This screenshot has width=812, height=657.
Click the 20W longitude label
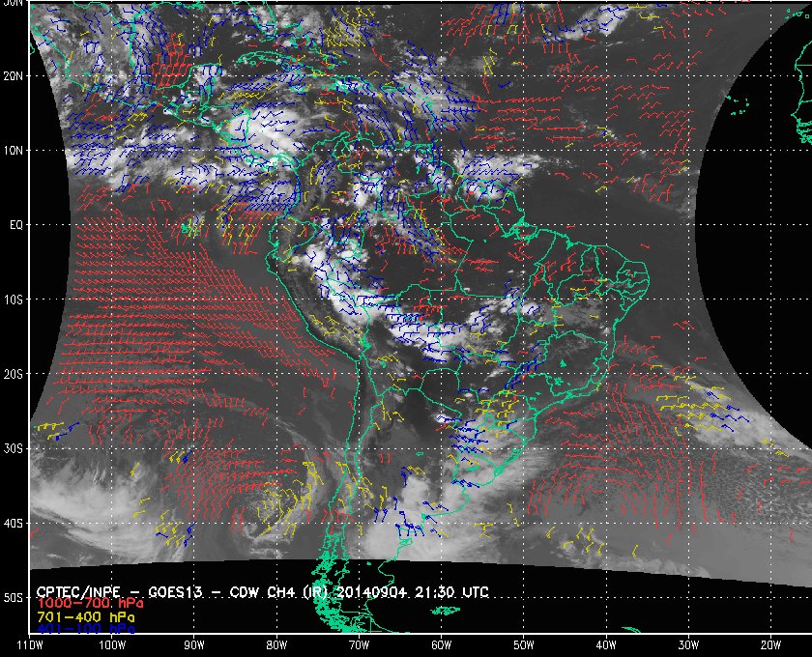click(x=770, y=645)
